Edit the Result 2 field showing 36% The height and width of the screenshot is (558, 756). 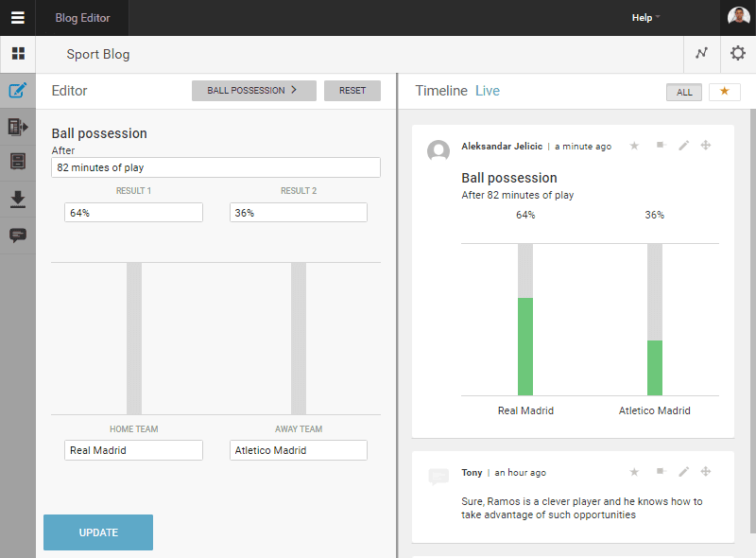coord(298,213)
